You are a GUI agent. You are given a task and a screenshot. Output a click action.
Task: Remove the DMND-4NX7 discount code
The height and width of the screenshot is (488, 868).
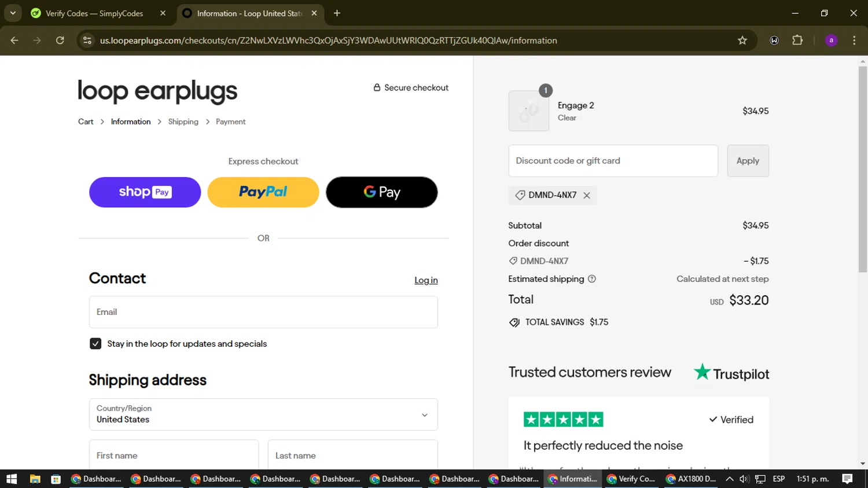pyautogui.click(x=587, y=196)
